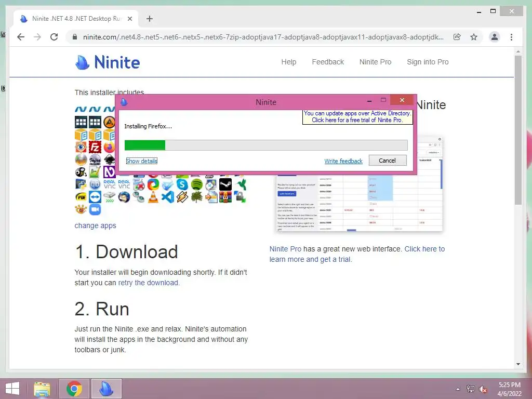
Task: Open the Chrome profile menu
Action: coord(495,37)
